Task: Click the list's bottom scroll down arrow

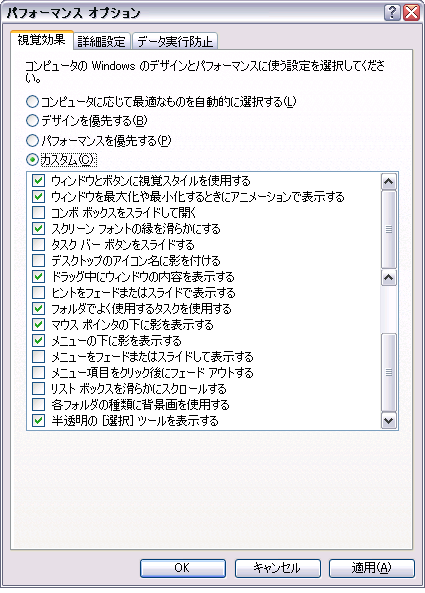Action: 389,421
